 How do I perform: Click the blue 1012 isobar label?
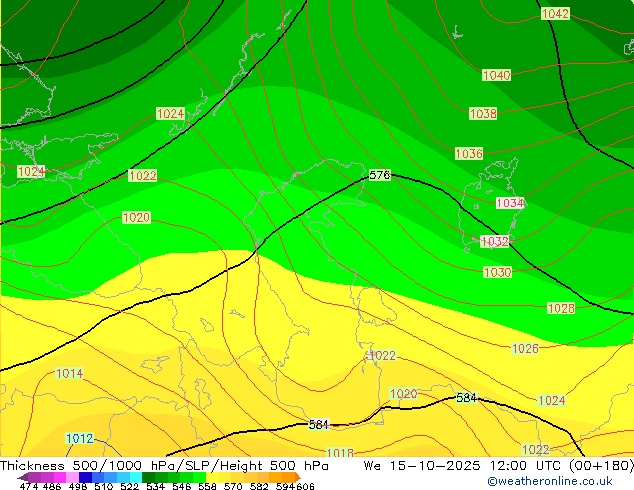point(79,439)
